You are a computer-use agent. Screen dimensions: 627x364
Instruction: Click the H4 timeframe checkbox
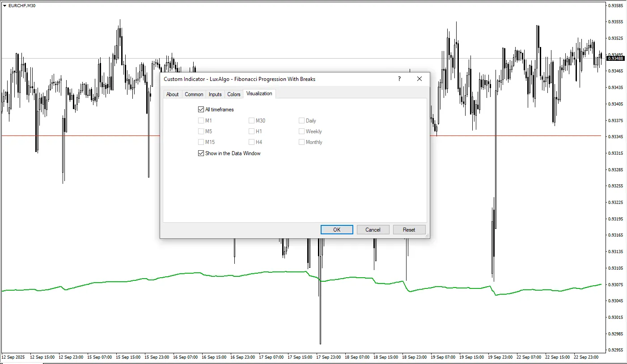pos(251,142)
